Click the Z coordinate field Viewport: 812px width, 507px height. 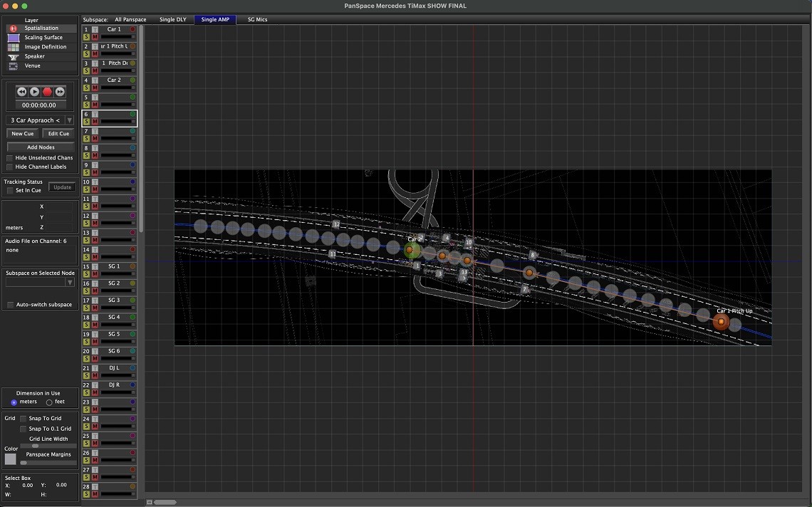pos(58,227)
